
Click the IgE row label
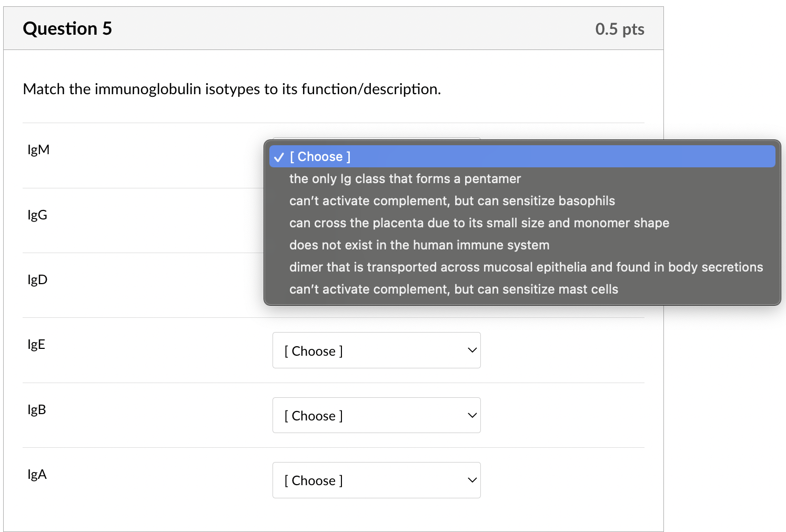click(x=36, y=345)
